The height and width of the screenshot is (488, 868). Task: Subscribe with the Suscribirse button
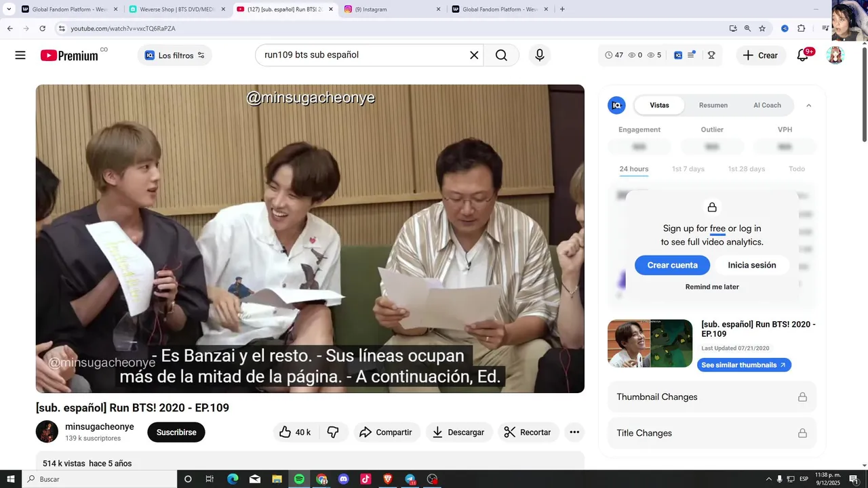[176, 432]
